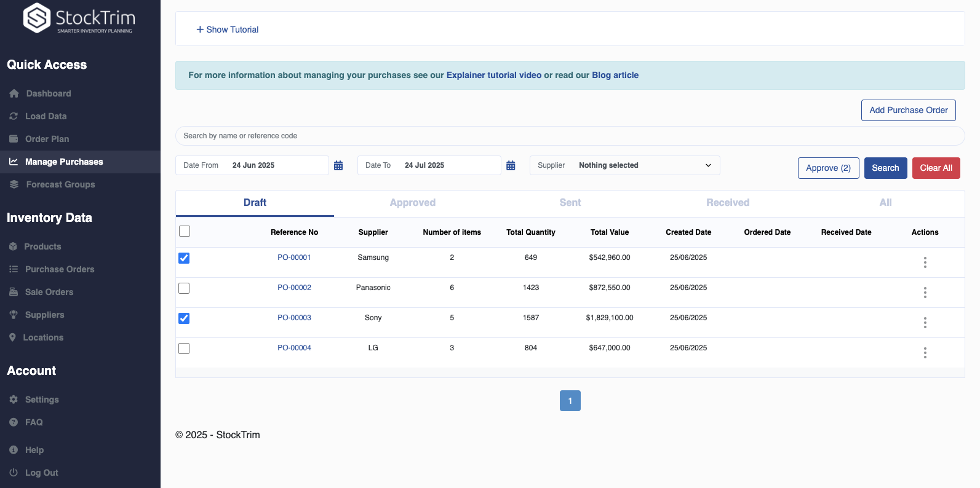The width and height of the screenshot is (980, 488).
Task: Open the Date To calendar icon
Action: (x=511, y=165)
